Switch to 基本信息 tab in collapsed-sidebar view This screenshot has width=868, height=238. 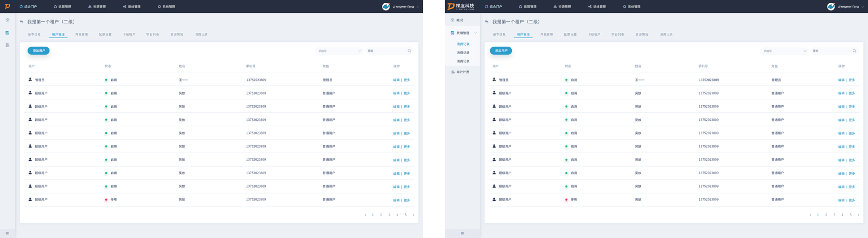[x=34, y=34]
